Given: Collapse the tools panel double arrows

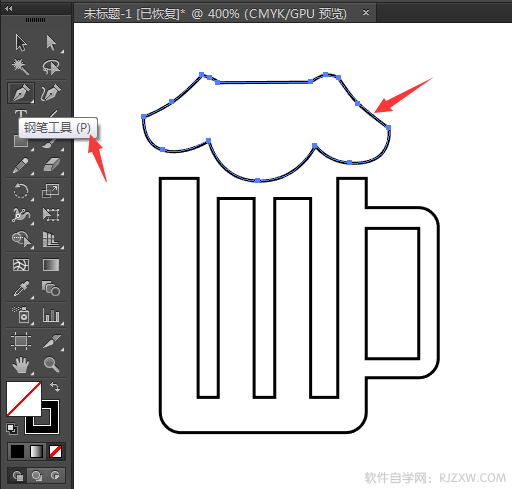Looking at the screenshot, I should 9,9.
